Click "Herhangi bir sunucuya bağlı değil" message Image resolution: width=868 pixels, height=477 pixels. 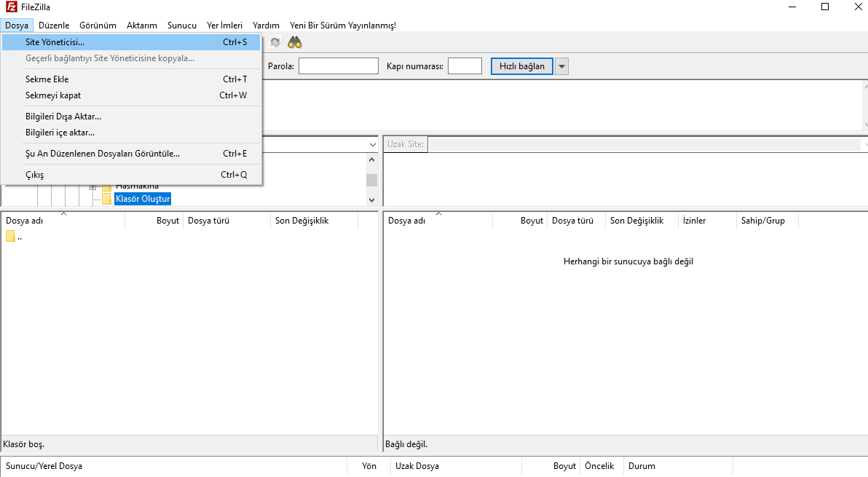tap(628, 261)
